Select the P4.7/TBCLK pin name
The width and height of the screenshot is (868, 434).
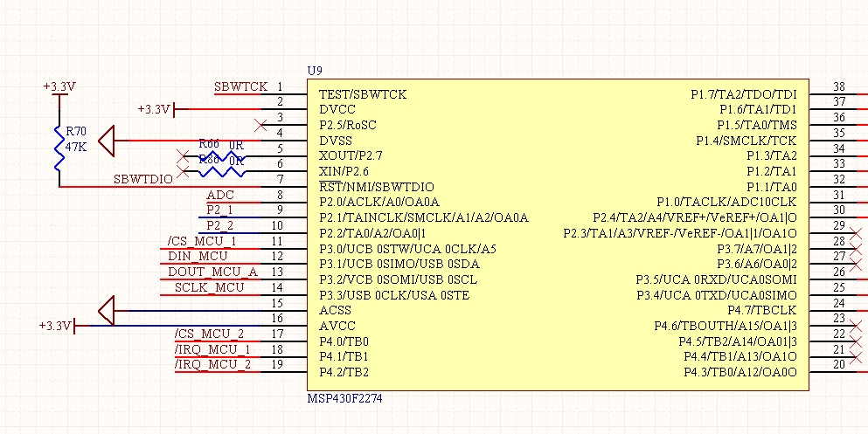pos(762,311)
